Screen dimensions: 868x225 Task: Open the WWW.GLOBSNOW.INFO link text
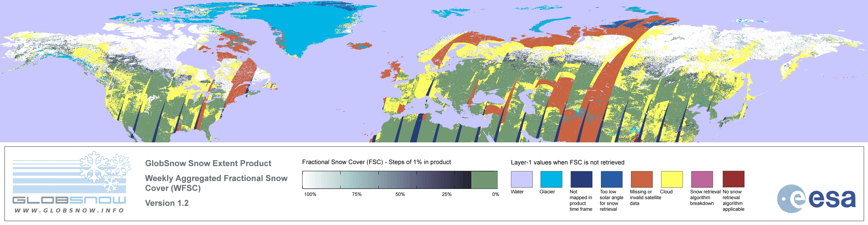coord(69,210)
